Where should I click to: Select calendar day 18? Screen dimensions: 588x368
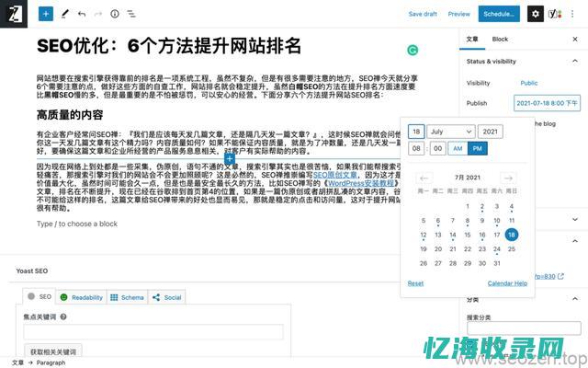[x=512, y=235]
